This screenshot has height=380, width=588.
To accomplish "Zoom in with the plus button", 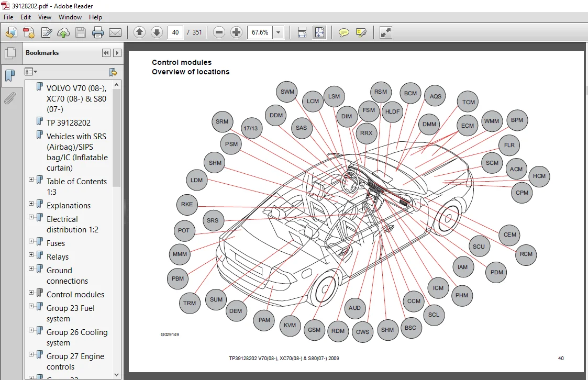I will [x=236, y=32].
